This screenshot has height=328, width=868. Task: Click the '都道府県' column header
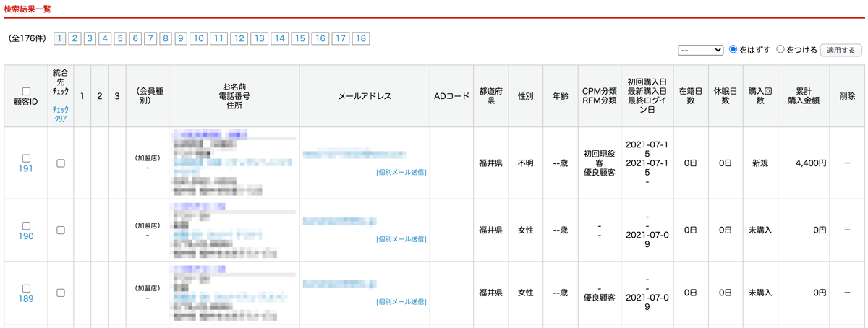491,97
